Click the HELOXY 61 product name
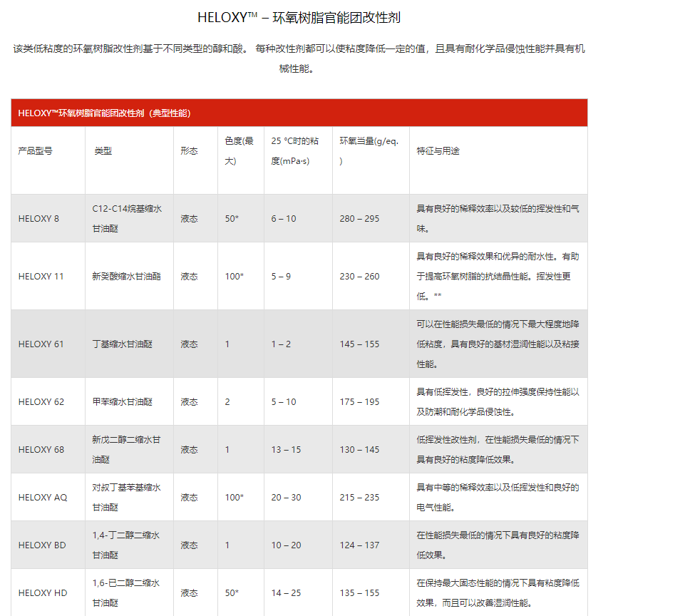The width and height of the screenshot is (690, 616). pos(39,344)
